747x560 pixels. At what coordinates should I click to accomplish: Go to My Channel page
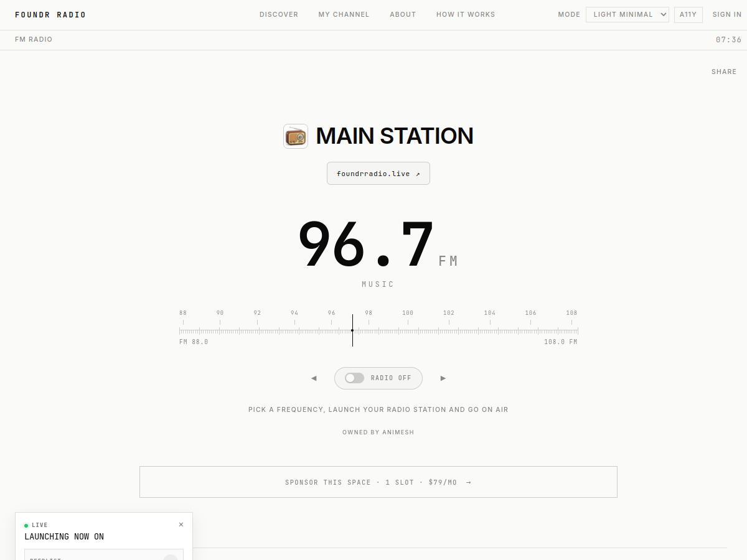coord(344,14)
